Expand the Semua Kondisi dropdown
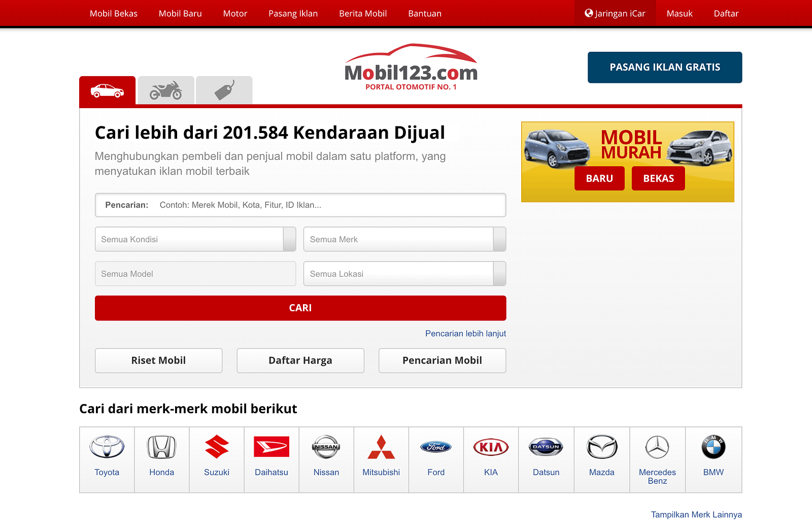Screen dimensions: 812x530 (195, 239)
